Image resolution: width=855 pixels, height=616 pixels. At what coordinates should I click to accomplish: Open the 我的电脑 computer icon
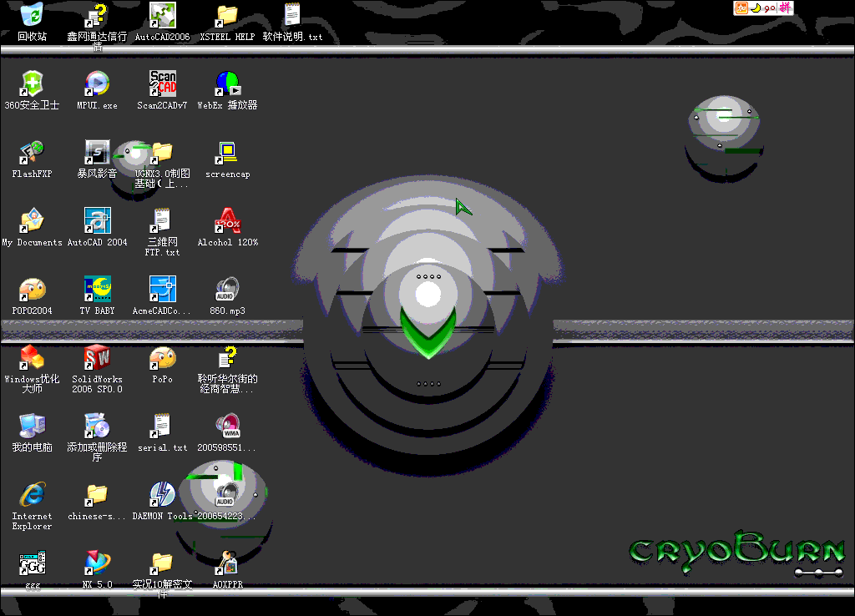click(33, 426)
